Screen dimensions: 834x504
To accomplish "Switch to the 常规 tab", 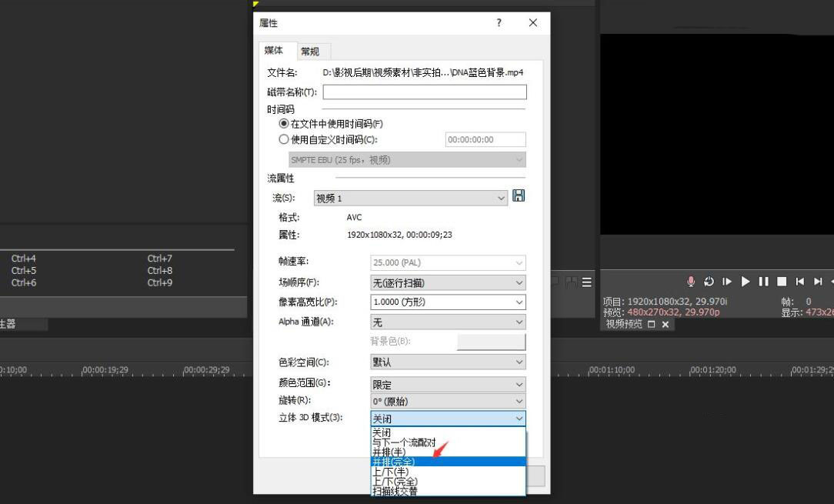I will (311, 51).
